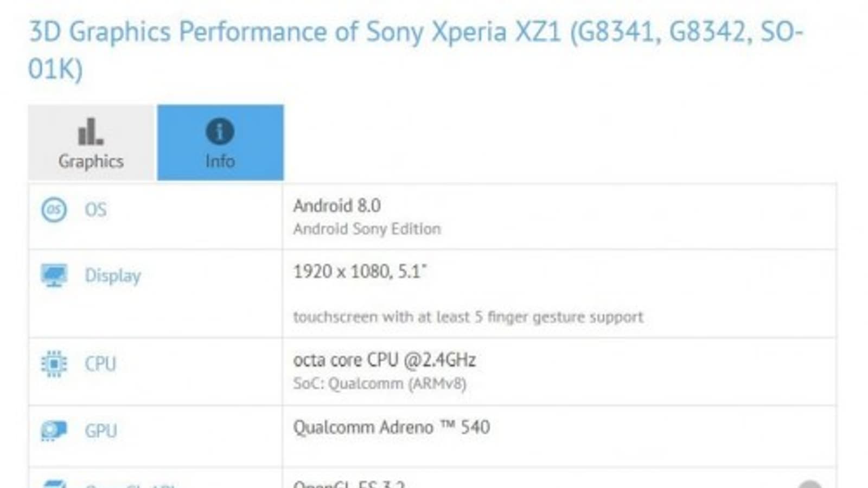Select the GPU row label
This screenshot has width=868, height=488.
click(100, 431)
